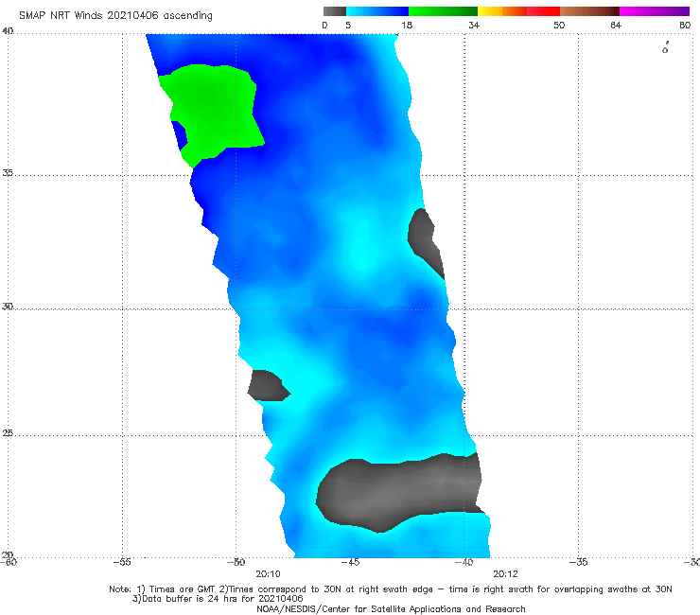Click the longitude label '-55'
Image resolution: width=700 pixels, height=615 pixels.
click(x=122, y=562)
